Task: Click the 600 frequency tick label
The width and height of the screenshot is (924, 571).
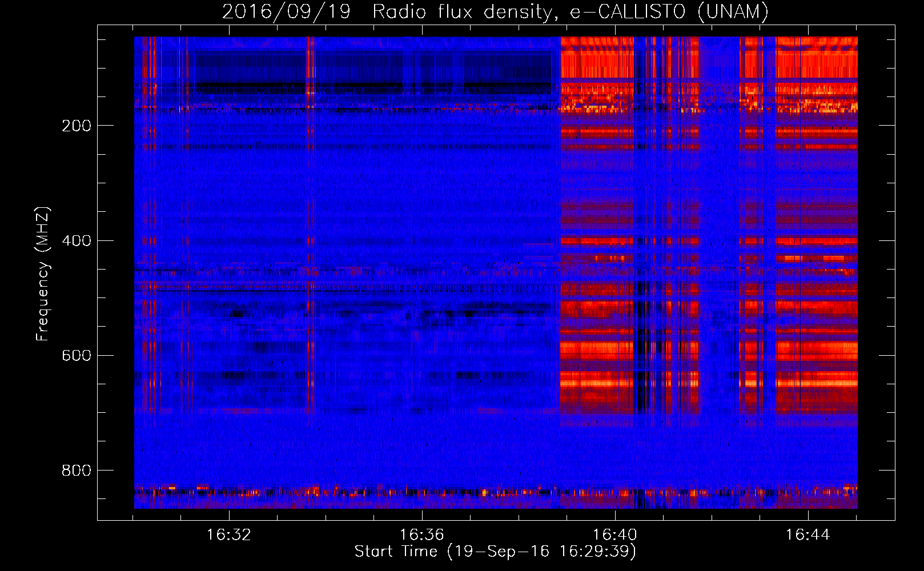Action: tap(77, 355)
